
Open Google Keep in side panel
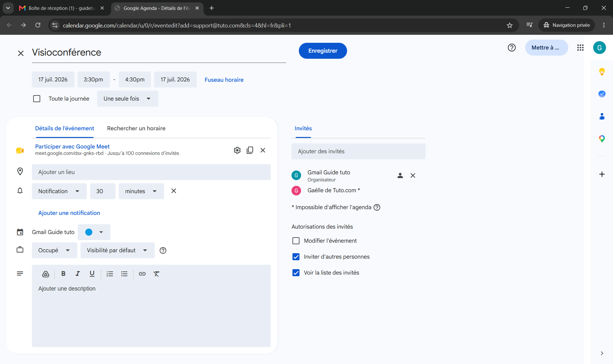(602, 72)
